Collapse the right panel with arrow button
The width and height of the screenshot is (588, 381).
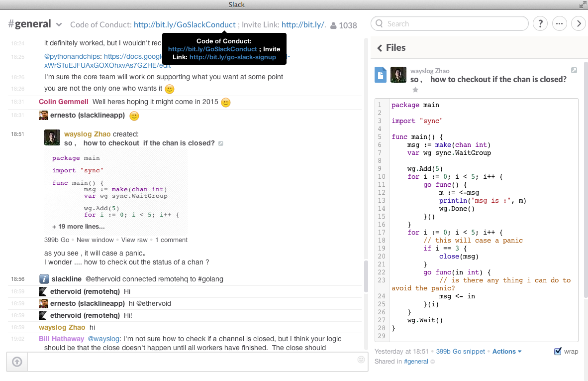pos(579,23)
